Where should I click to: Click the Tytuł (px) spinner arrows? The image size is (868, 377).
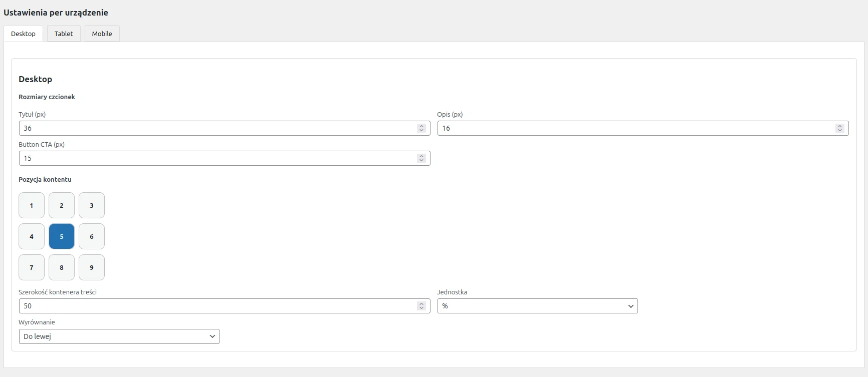(x=421, y=128)
